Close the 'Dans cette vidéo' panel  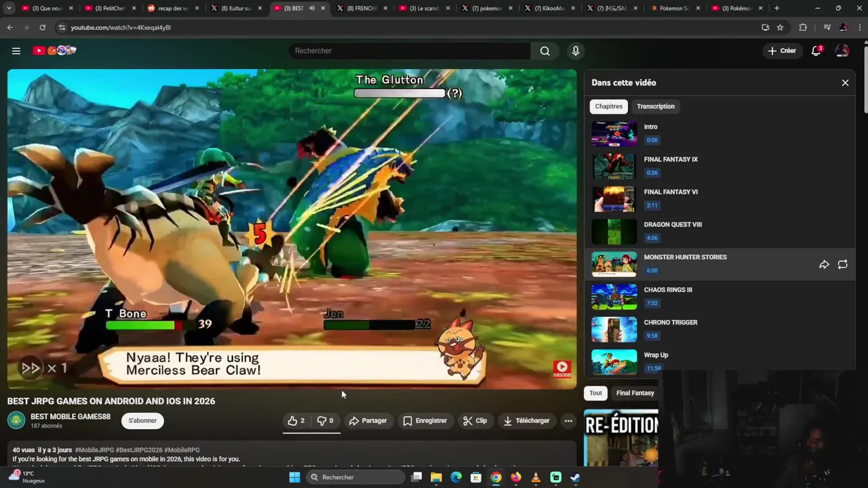coord(845,83)
